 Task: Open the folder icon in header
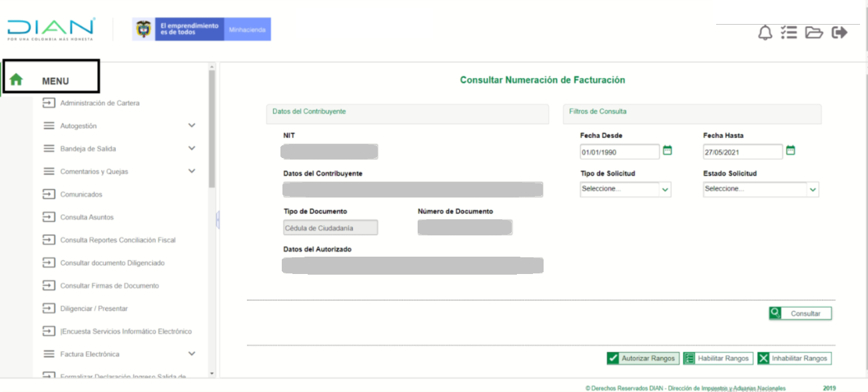coord(814,33)
